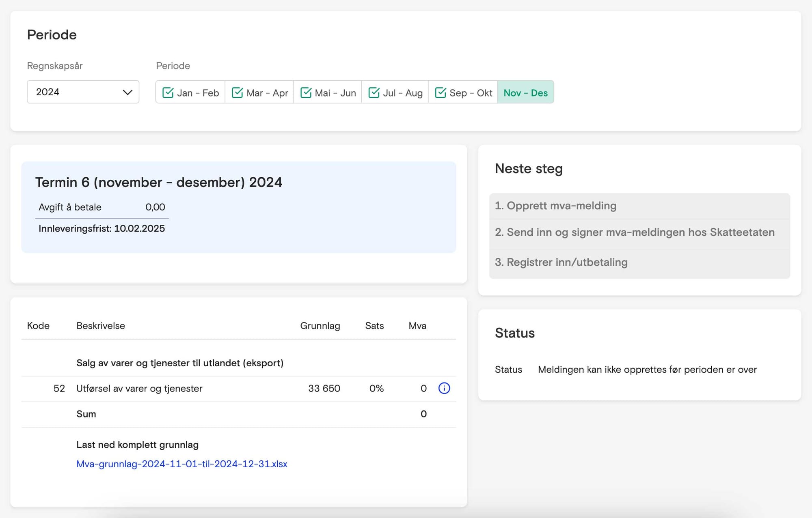This screenshot has height=518, width=812.
Task: Click the Beskrivelse column header
Action: point(101,326)
